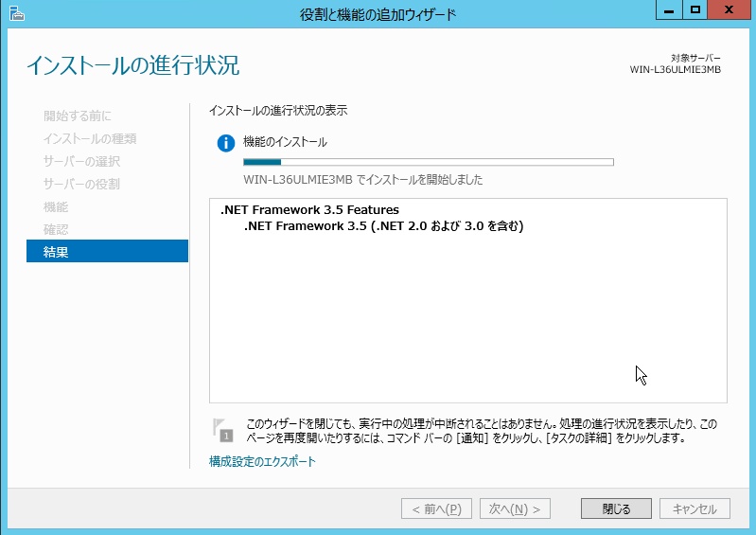Screen dimensions: 756x535
Task: Select the インストールの種類 step
Action: pyautogui.click(x=90, y=138)
